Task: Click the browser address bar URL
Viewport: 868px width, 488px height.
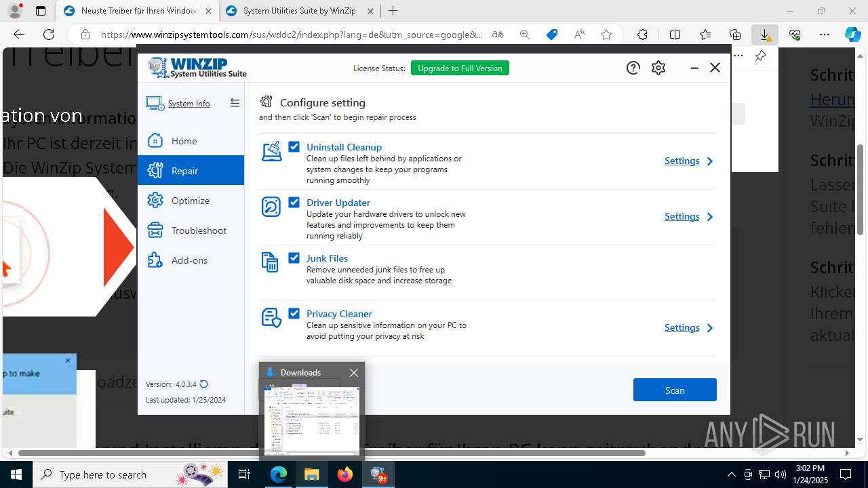Action: tap(292, 35)
